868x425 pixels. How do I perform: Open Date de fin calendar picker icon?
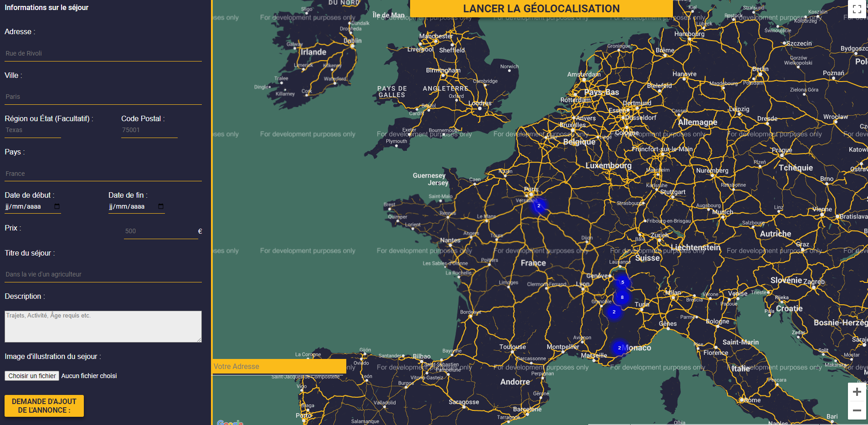click(x=161, y=206)
